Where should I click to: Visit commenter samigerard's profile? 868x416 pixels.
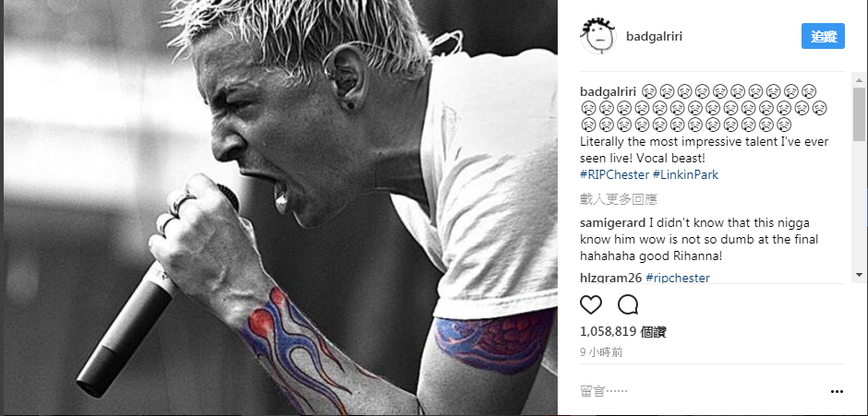[613, 223]
